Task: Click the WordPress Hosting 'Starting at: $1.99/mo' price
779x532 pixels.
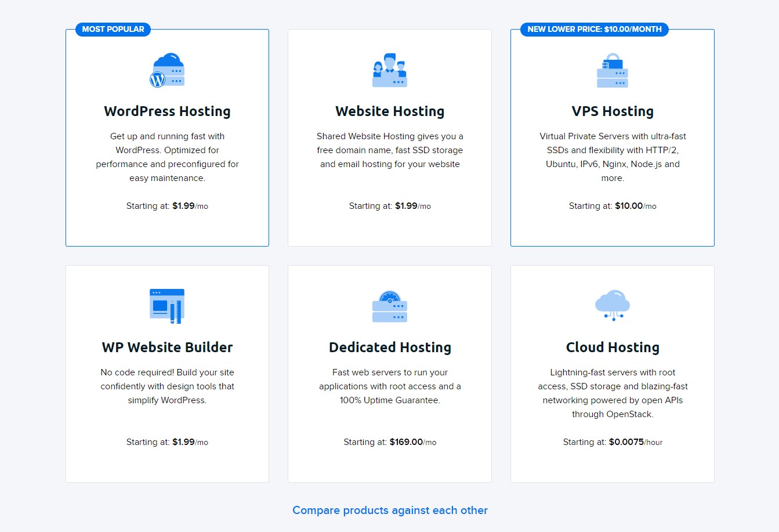Action: point(167,206)
